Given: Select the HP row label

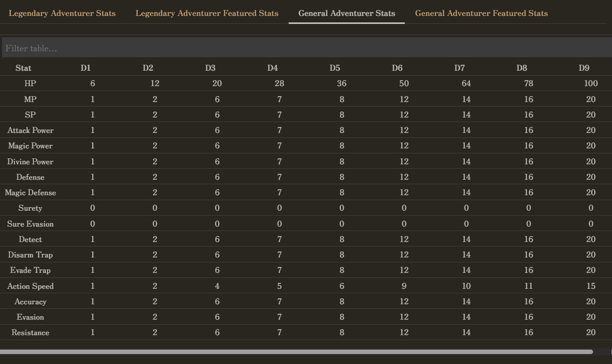Looking at the screenshot, I should coord(30,84).
